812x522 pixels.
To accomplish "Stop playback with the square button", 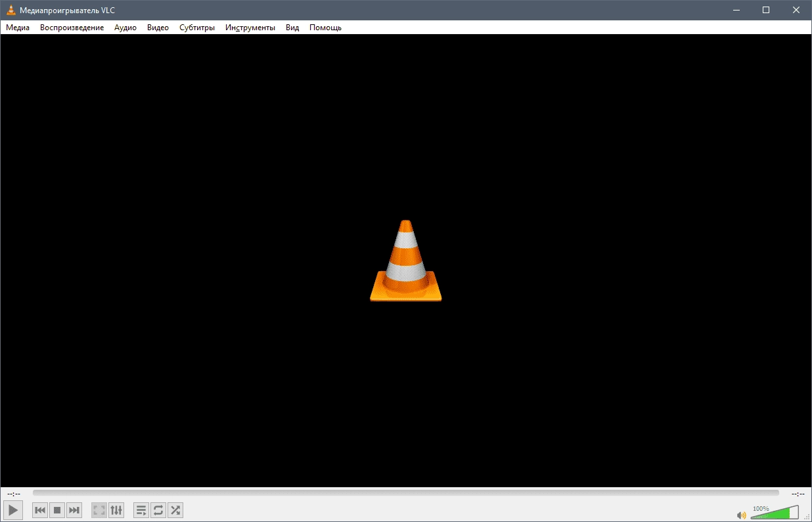I will [x=57, y=510].
